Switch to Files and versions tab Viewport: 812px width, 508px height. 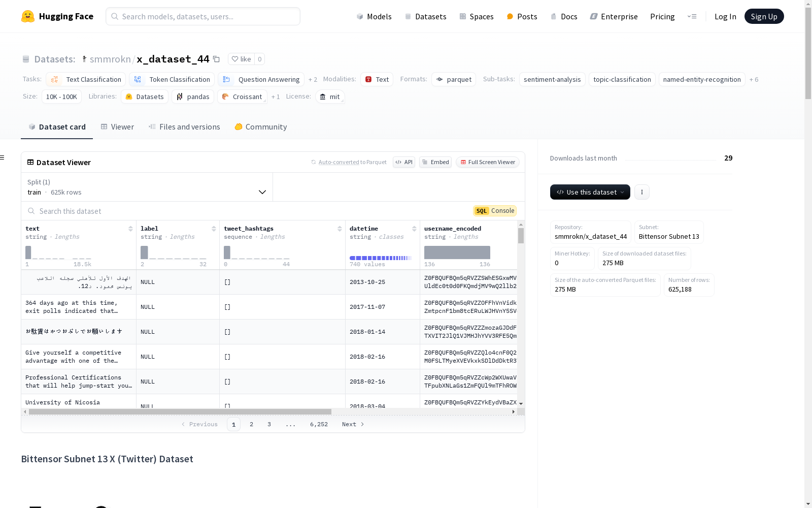[184, 126]
